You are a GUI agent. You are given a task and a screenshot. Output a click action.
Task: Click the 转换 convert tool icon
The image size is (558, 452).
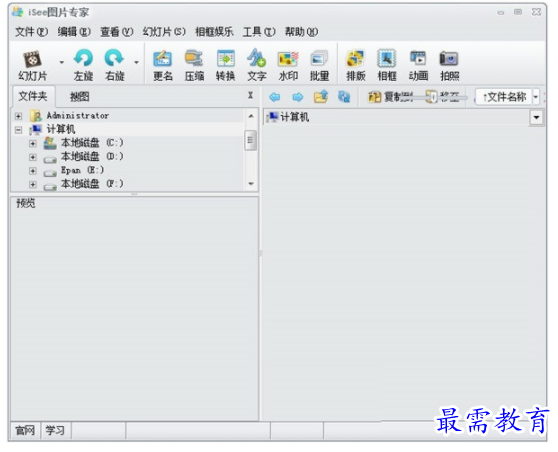(225, 65)
